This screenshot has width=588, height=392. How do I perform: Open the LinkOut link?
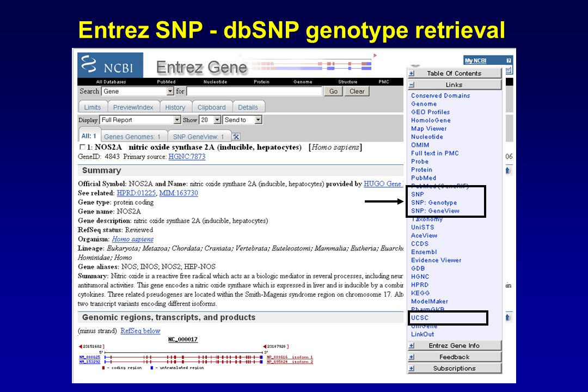pos(422,334)
